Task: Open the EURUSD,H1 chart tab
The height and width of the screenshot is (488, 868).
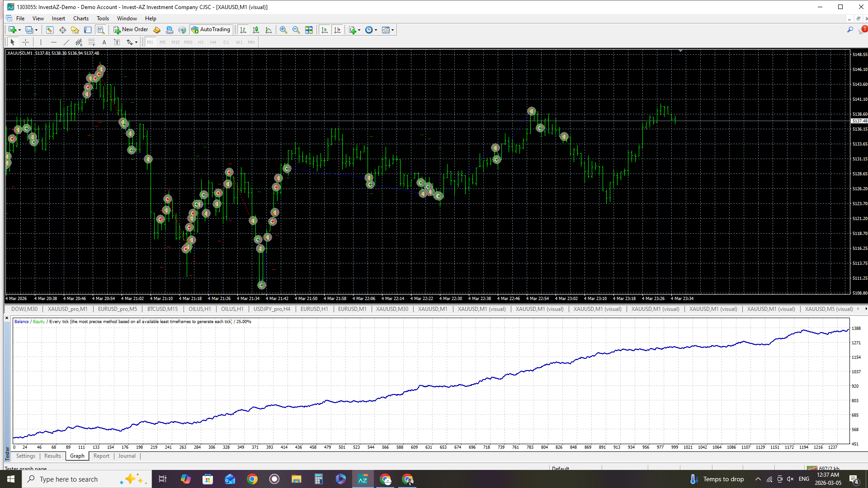Action: click(x=314, y=309)
